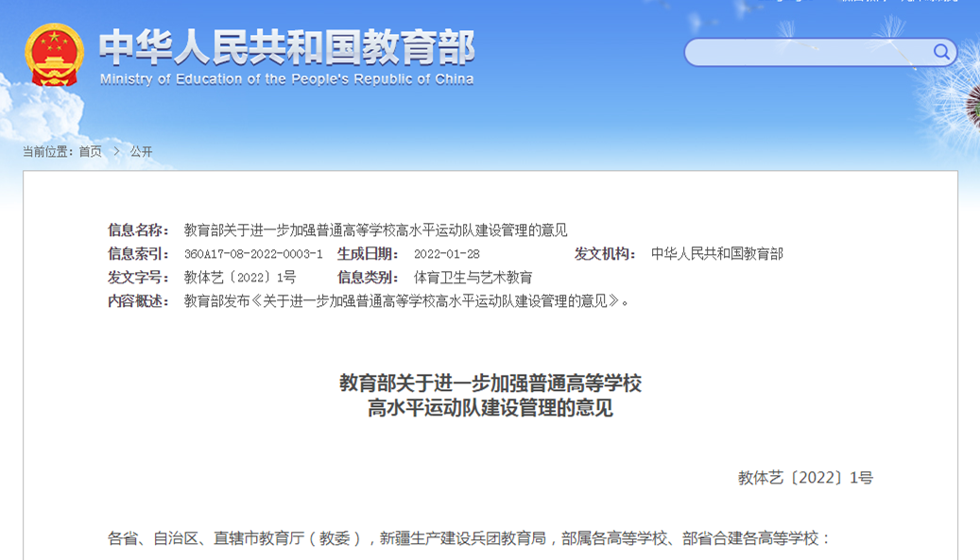Select the 发文机构 label
This screenshot has height=560, width=980.
tap(605, 254)
